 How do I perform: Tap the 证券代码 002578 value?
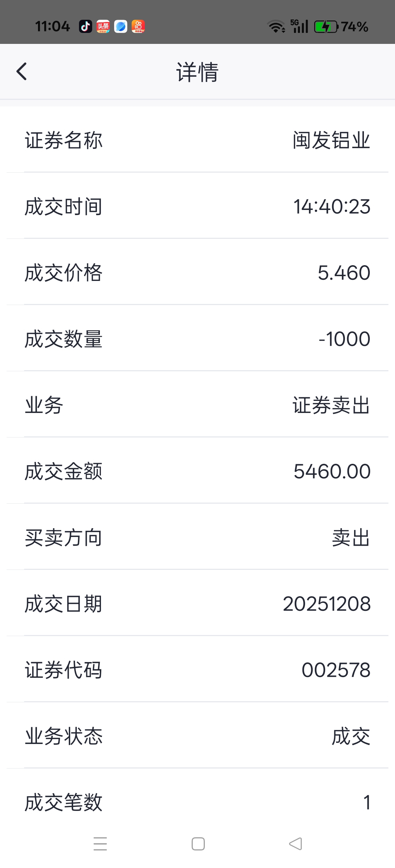pyautogui.click(x=336, y=670)
